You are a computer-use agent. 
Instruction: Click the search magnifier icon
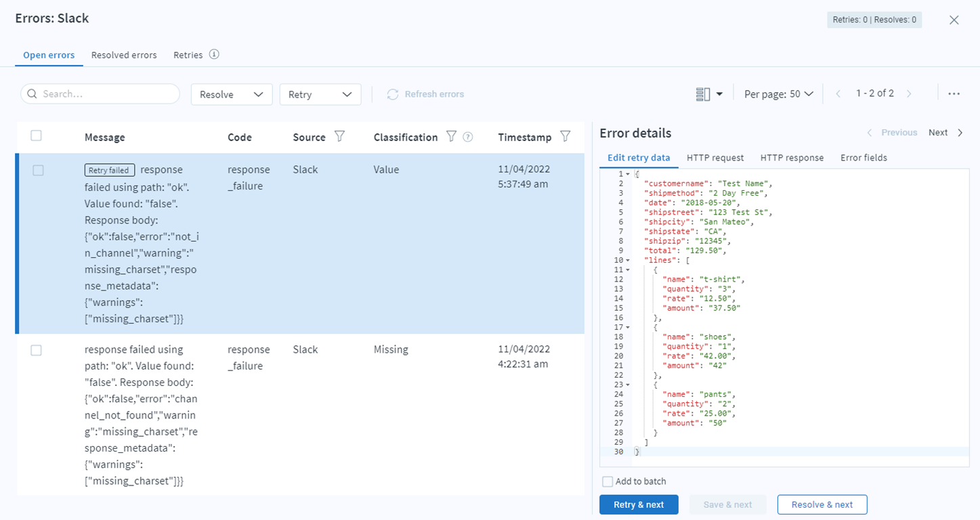click(x=33, y=94)
